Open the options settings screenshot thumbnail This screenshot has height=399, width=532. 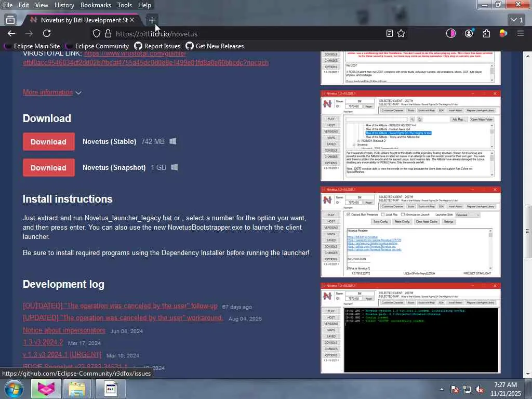click(x=410, y=232)
